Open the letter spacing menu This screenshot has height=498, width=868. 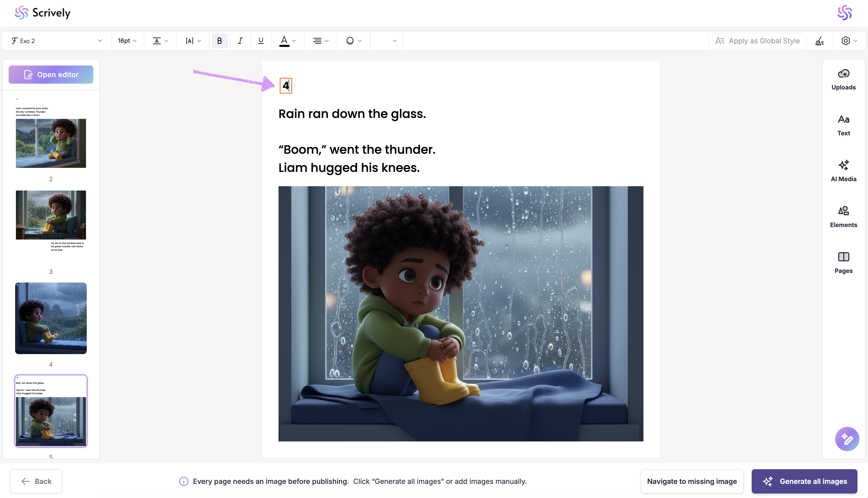193,41
